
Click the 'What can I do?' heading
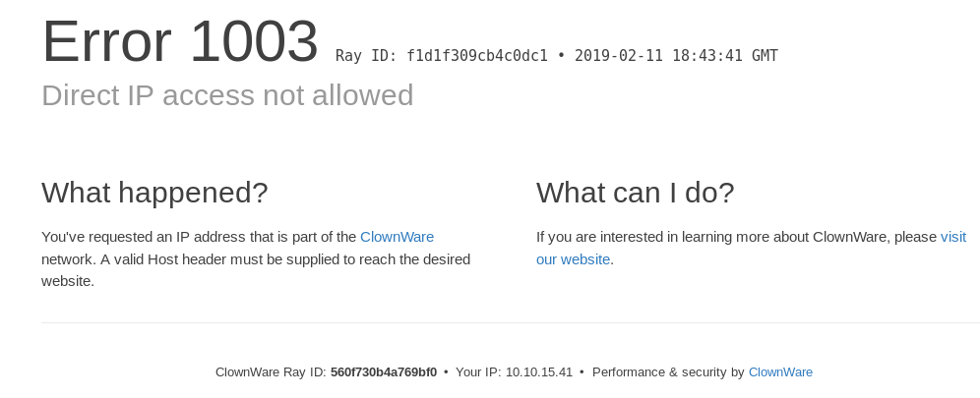(635, 193)
